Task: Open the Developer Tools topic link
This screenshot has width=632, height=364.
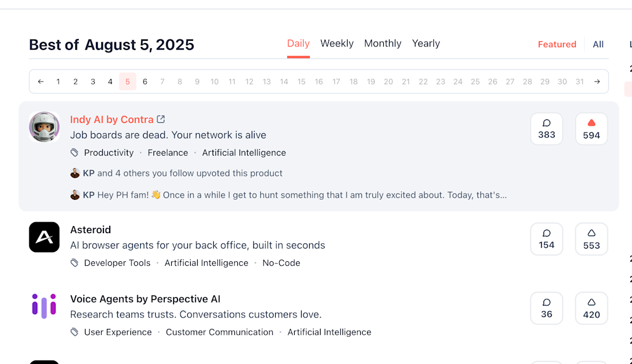Action: coord(117,263)
